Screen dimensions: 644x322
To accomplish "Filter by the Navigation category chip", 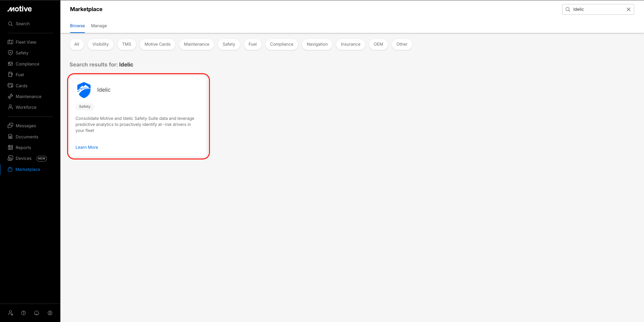I will pos(317,44).
